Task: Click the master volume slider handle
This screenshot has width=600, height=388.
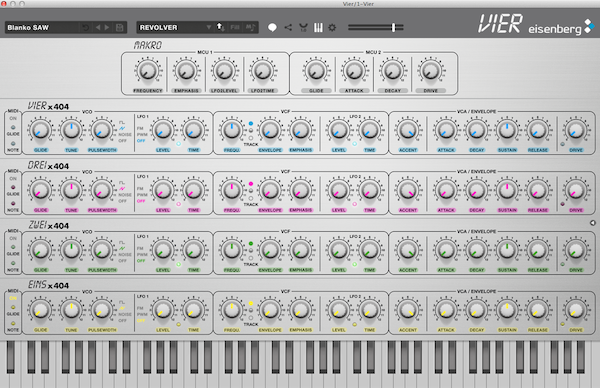Action: [x=393, y=28]
